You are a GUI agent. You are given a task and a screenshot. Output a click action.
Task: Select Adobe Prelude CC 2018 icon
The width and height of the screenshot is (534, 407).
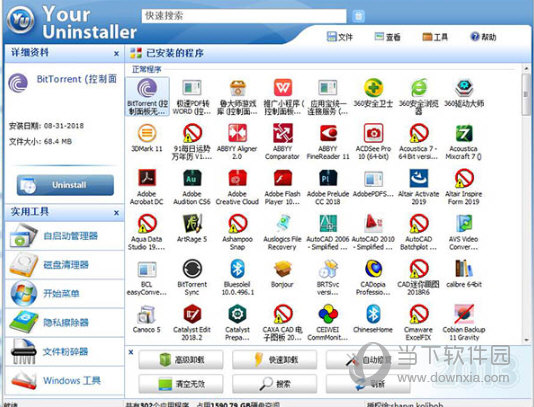328,178
